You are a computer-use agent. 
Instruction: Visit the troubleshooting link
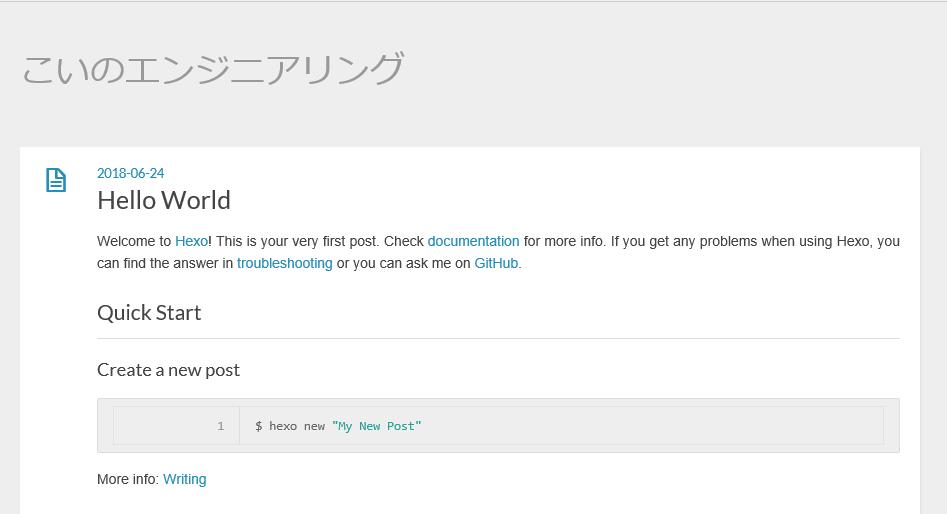(x=284, y=263)
